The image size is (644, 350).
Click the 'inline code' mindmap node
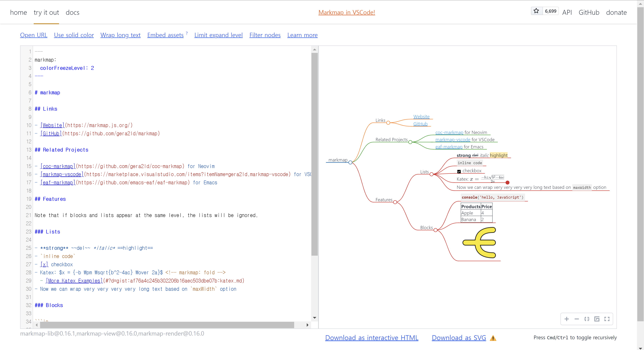tap(470, 163)
